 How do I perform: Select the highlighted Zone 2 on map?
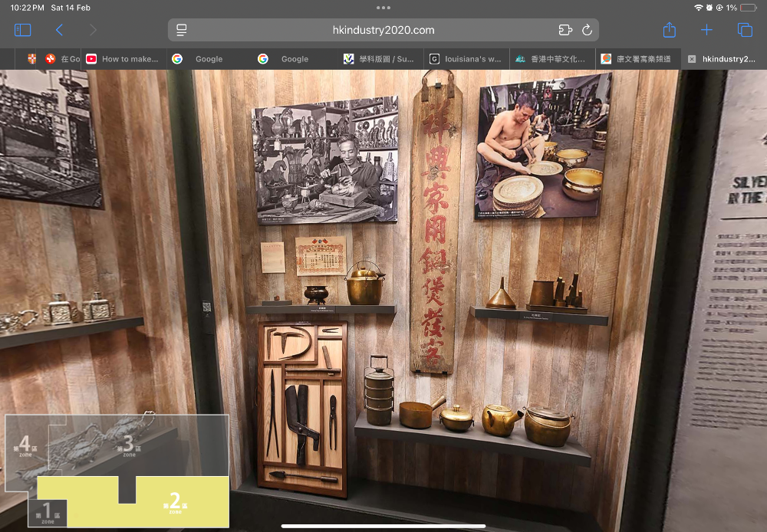coord(175,502)
